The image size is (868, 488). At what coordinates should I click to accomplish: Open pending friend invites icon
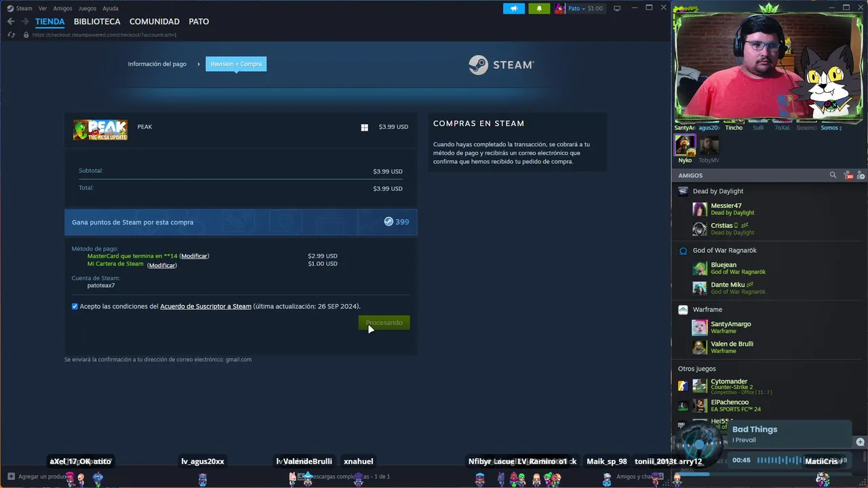coord(848,176)
